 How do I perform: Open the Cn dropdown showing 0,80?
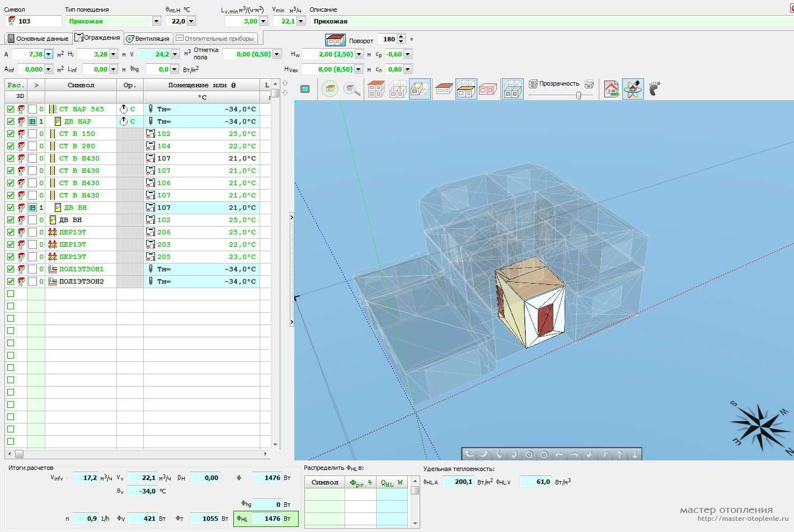click(x=408, y=69)
